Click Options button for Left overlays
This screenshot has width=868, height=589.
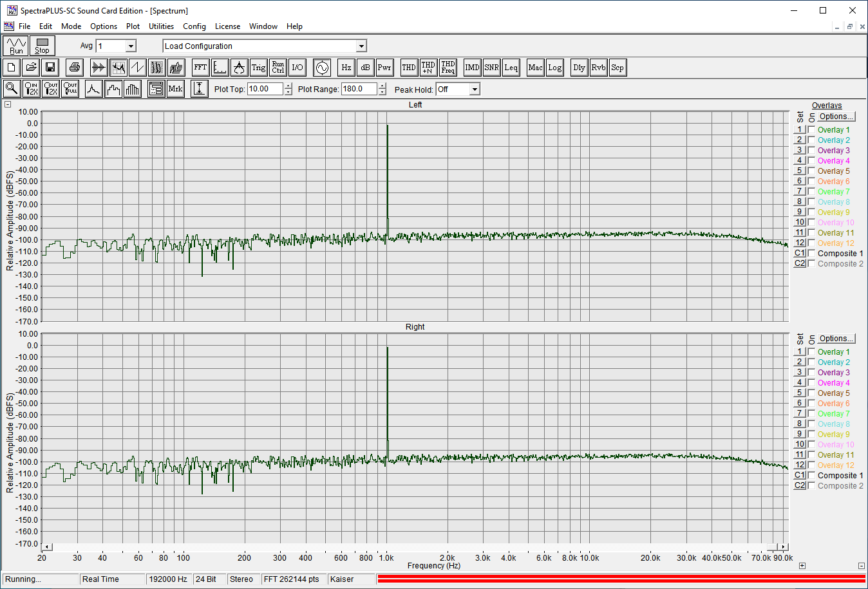tap(836, 117)
